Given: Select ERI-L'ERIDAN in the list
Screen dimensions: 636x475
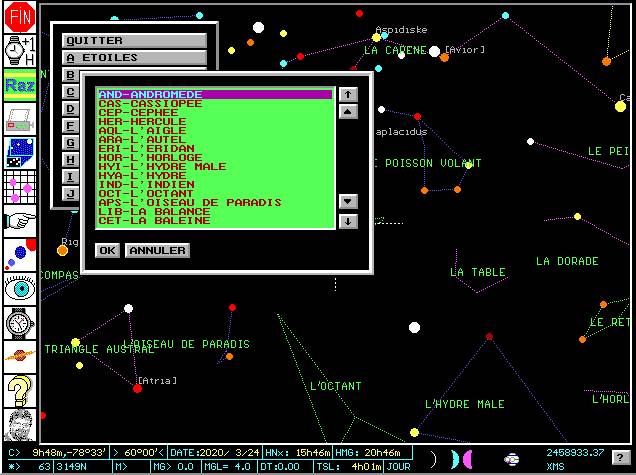Looking at the screenshot, I should (x=215, y=148).
